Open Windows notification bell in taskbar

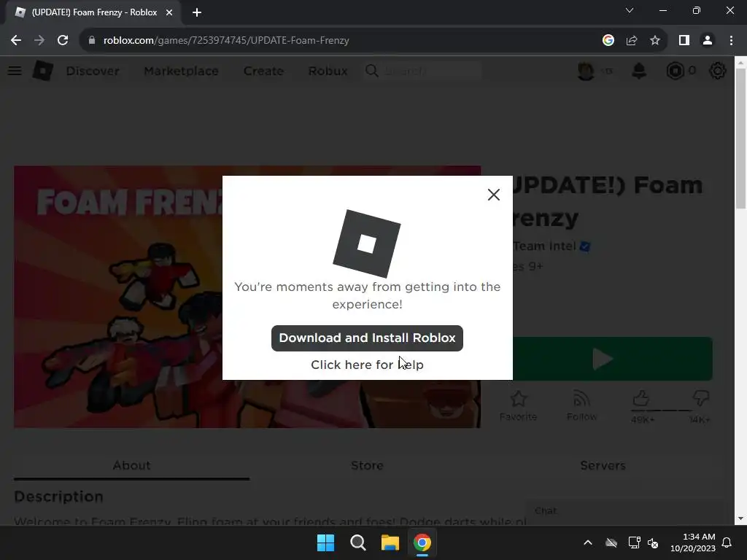tap(727, 542)
